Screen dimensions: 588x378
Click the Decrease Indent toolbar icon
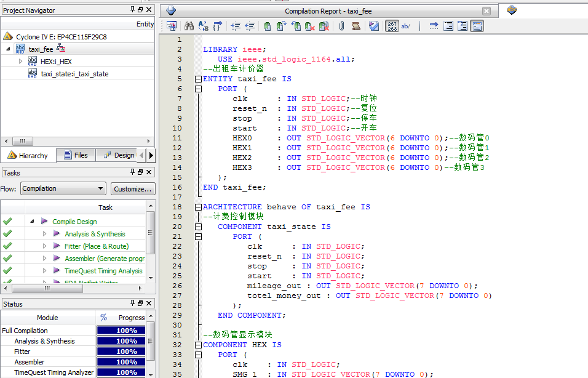tap(250, 26)
